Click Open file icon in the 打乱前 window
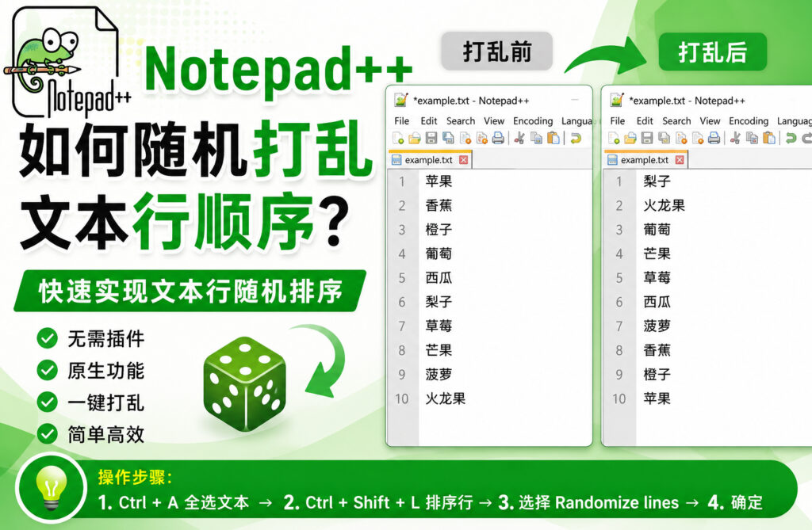Screen dimensions: 812x530 click(x=414, y=138)
